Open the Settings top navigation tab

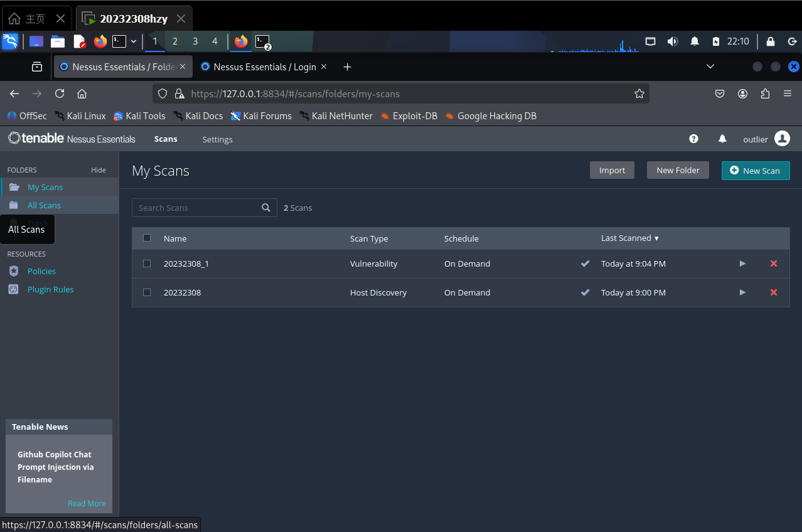click(217, 139)
